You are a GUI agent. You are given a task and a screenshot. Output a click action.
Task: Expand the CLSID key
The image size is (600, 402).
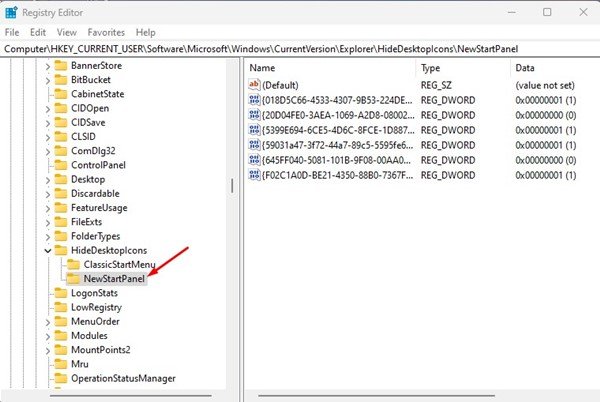coord(47,137)
